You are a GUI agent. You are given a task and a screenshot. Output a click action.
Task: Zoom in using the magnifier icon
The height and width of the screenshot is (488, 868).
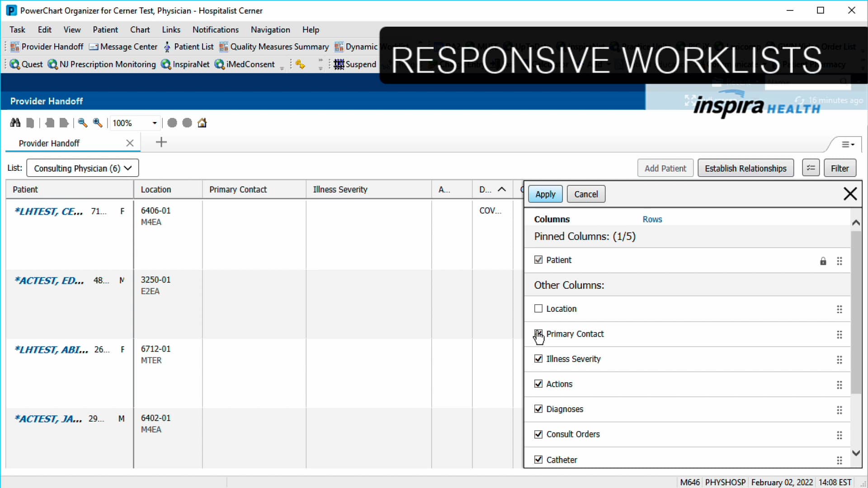98,122
